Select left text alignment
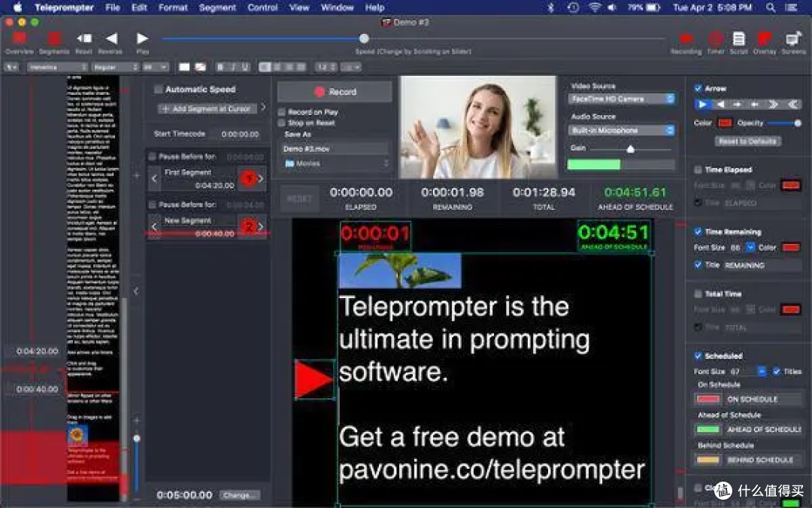 pyautogui.click(x=265, y=67)
